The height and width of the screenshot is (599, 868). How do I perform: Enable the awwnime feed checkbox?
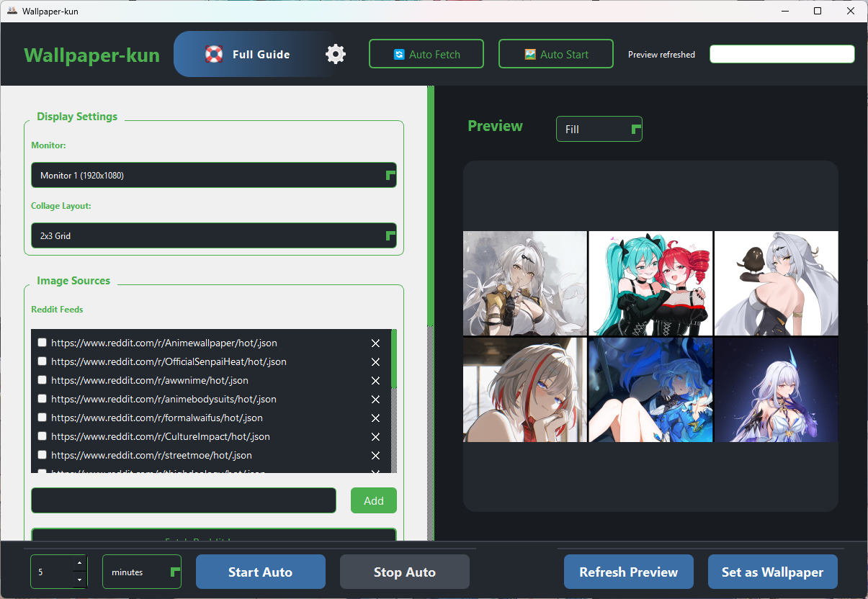(42, 380)
